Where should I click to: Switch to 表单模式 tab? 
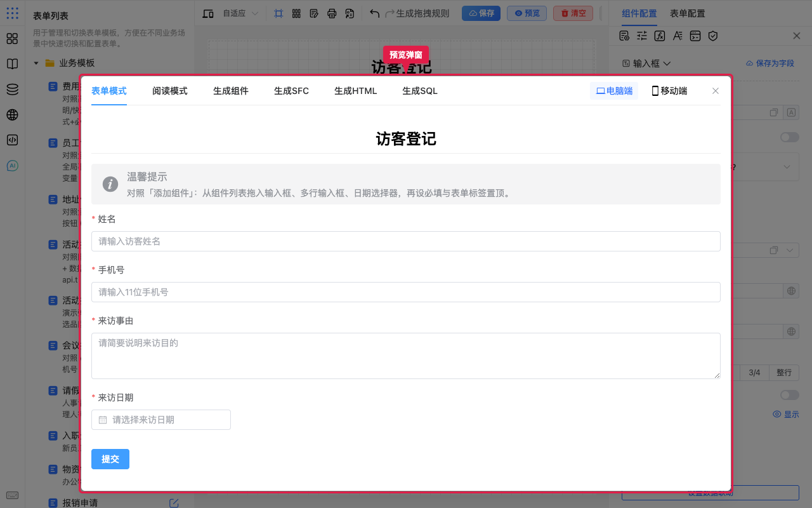[109, 91]
